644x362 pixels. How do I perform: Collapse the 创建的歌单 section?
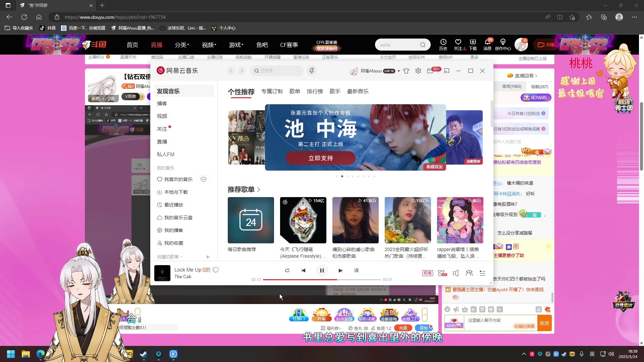pyautogui.click(x=170, y=257)
